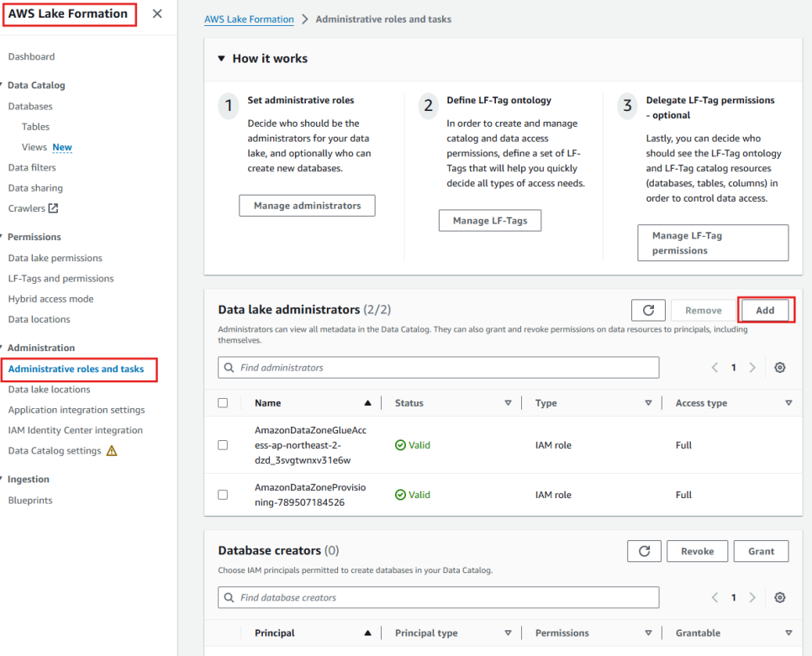
Task: Click the Manage administrators button
Action: coord(307,206)
